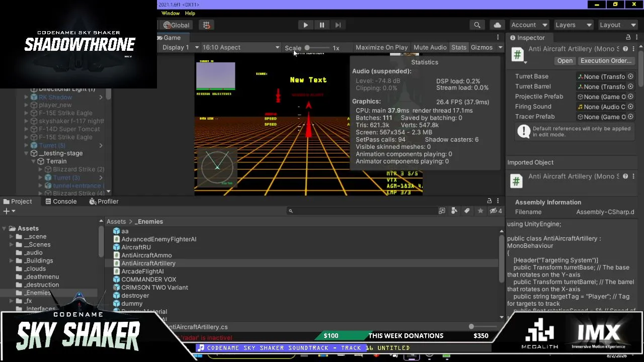Pick an object for Firing Sound

click(630, 107)
